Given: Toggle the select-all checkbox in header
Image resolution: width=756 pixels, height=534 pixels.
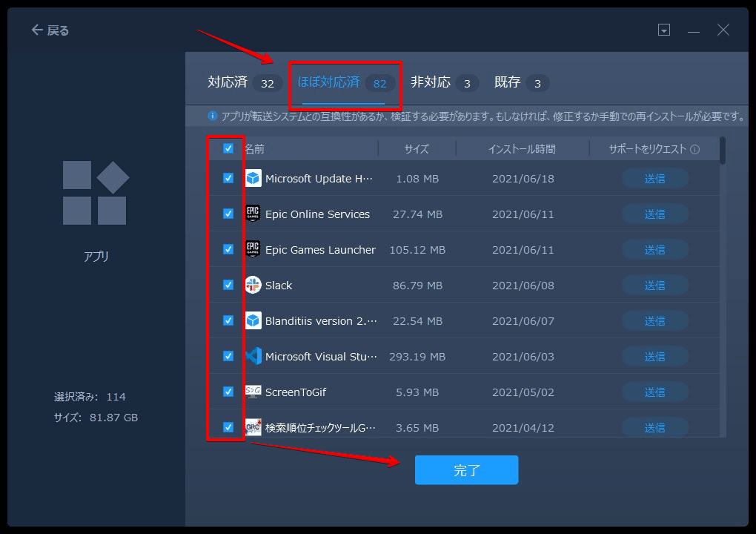Looking at the screenshot, I should click(x=228, y=148).
